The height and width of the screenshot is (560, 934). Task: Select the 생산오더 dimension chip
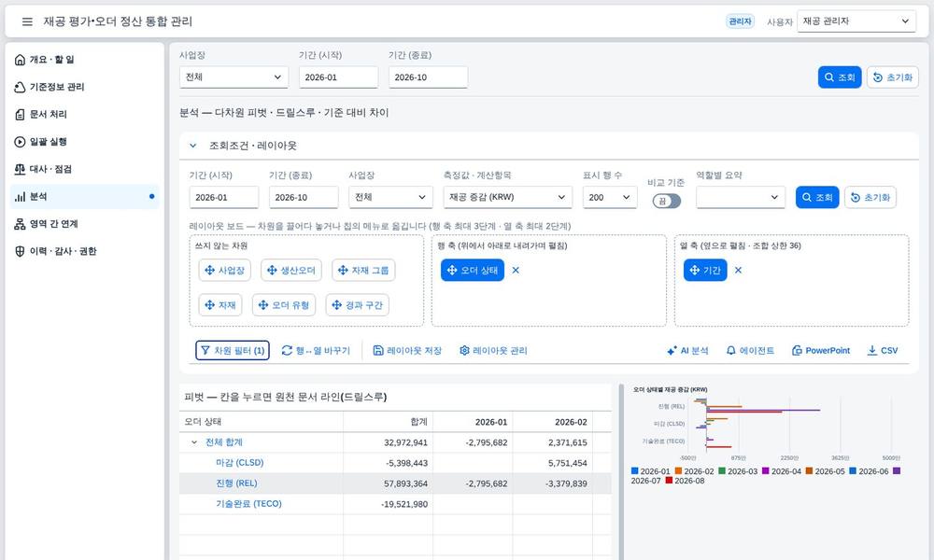pyautogui.click(x=291, y=270)
